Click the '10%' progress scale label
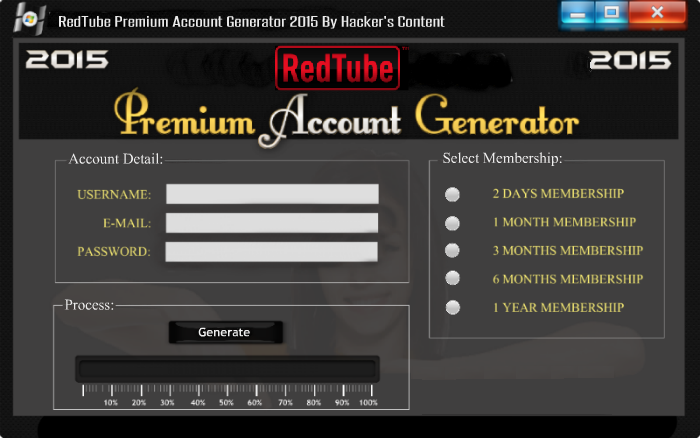700x438 pixels. (111, 402)
